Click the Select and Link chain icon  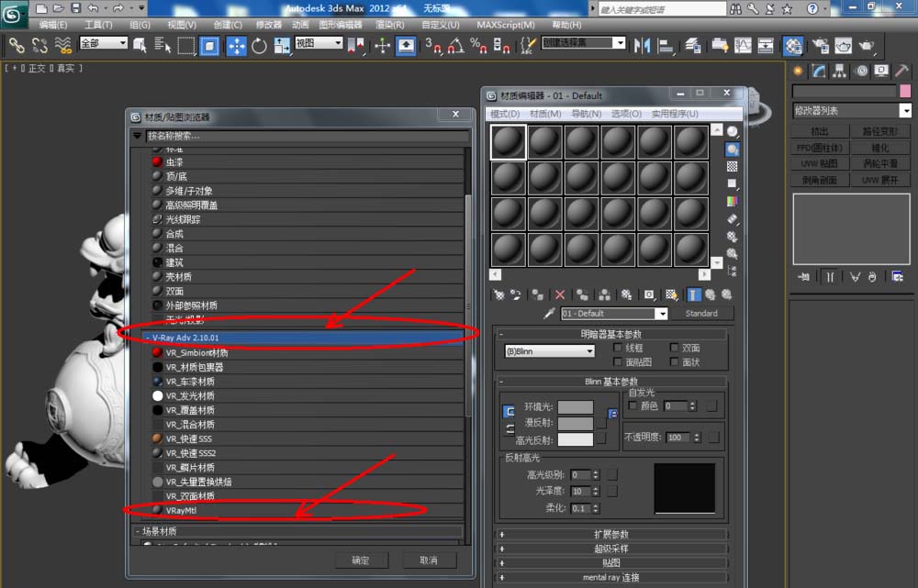[x=17, y=46]
